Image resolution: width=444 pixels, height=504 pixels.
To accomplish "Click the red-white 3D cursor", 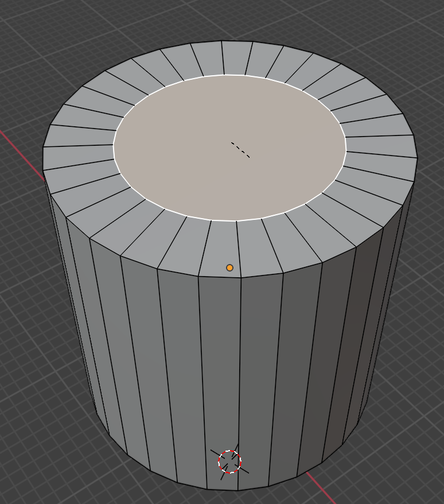I will (x=229, y=462).
